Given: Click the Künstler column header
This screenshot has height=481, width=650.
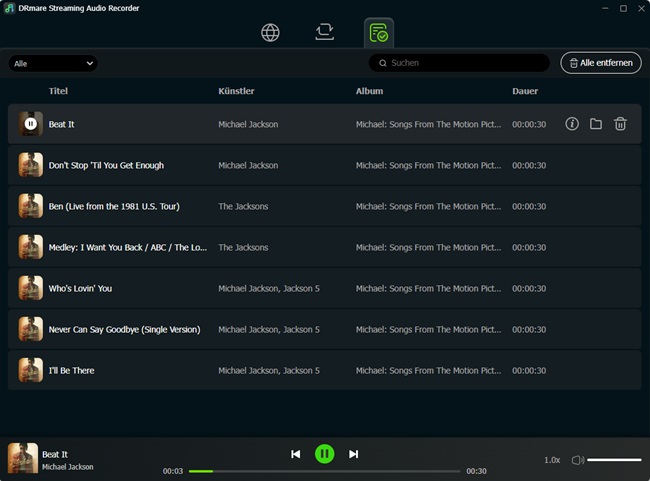Looking at the screenshot, I should point(236,91).
